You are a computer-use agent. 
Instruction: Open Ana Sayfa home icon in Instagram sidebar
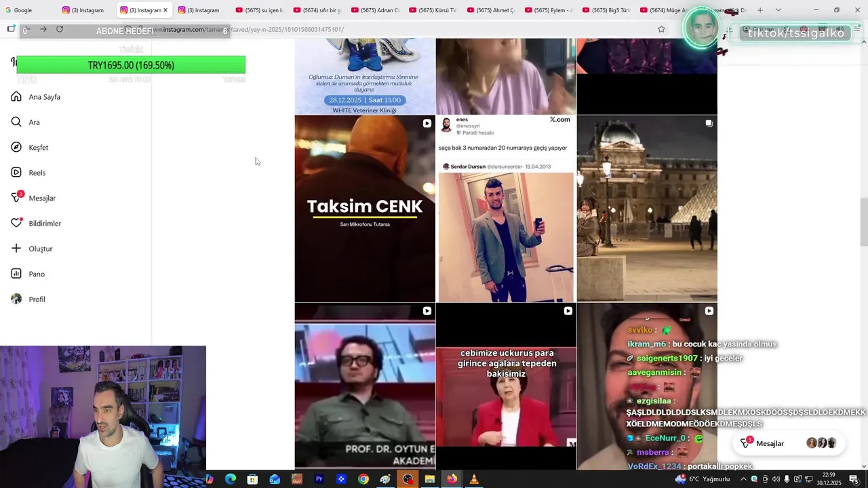[x=16, y=97]
